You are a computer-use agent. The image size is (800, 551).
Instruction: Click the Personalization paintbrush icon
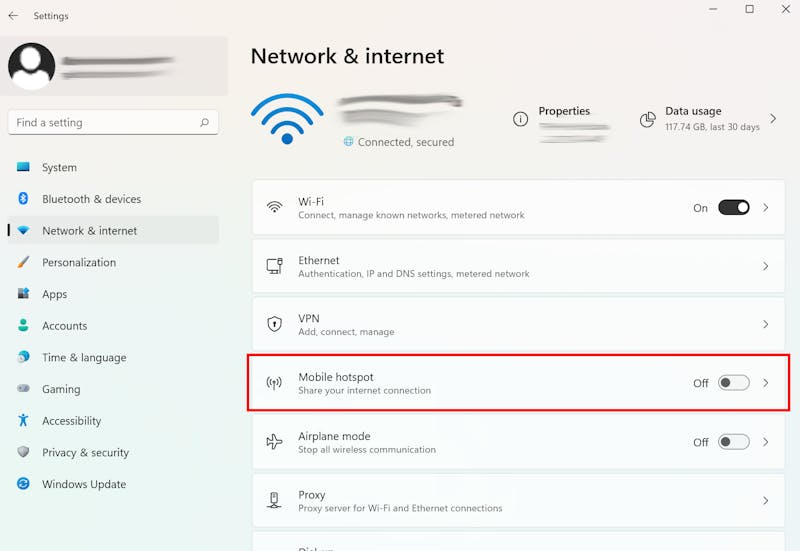point(23,262)
